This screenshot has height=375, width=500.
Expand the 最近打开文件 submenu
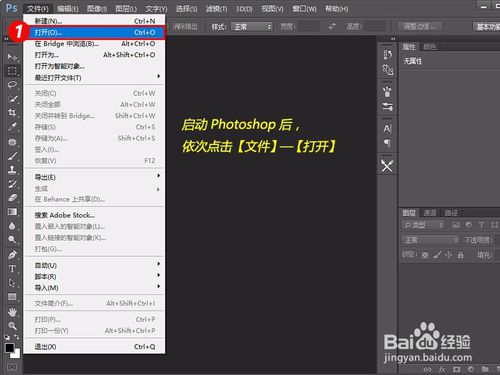[95, 78]
